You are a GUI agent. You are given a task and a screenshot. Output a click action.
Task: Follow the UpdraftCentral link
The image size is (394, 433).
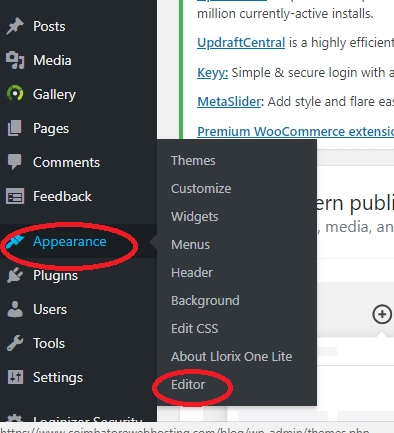pos(241,43)
